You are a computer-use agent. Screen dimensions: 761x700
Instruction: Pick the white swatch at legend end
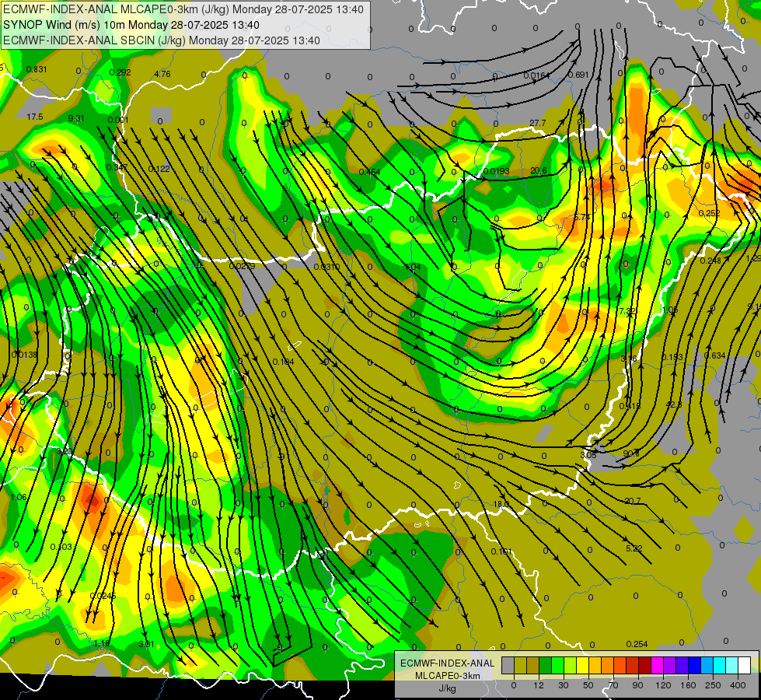coord(745,665)
